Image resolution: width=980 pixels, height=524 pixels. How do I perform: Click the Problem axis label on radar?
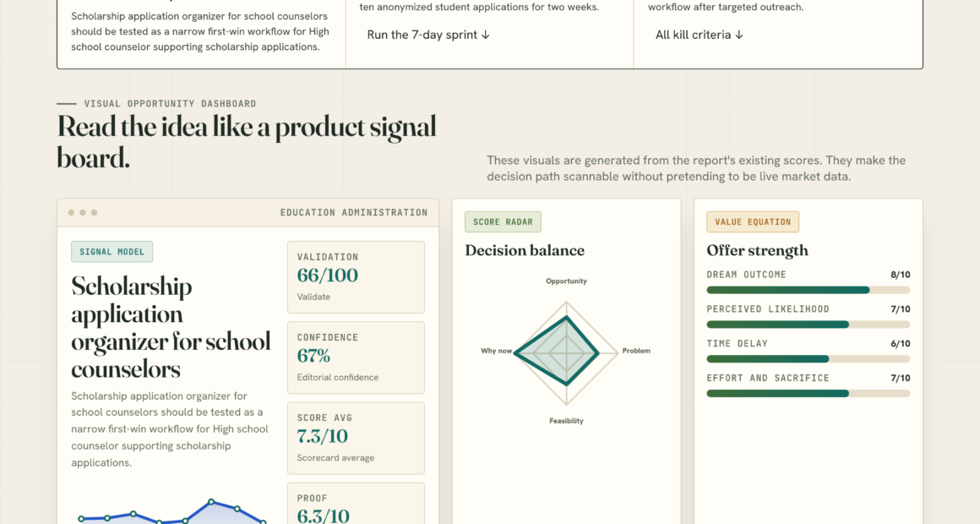tap(636, 351)
